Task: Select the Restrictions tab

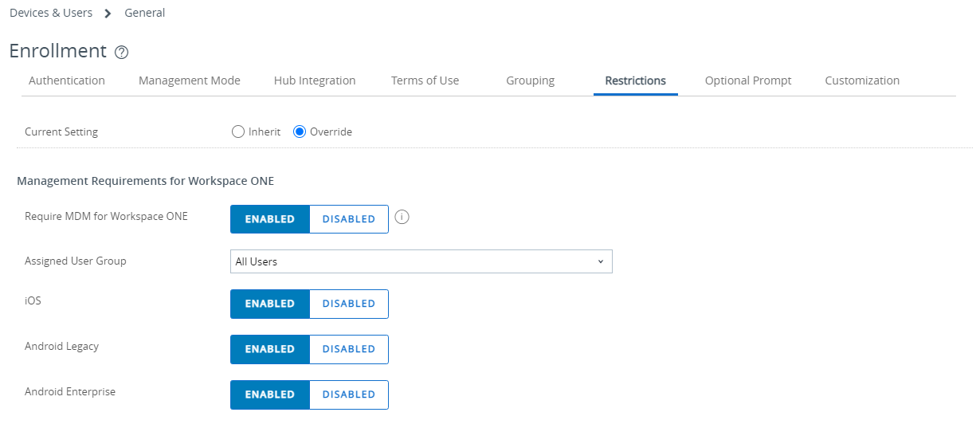Action: coord(636,80)
